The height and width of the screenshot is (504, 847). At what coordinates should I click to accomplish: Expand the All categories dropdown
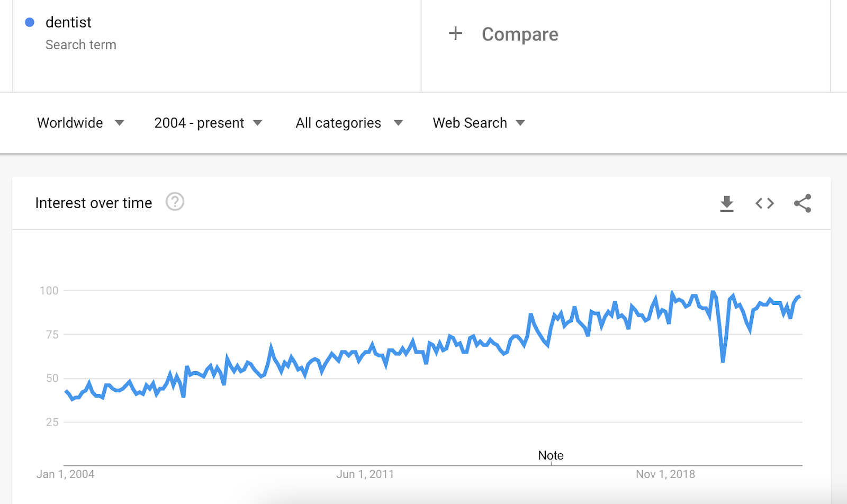[x=349, y=123]
